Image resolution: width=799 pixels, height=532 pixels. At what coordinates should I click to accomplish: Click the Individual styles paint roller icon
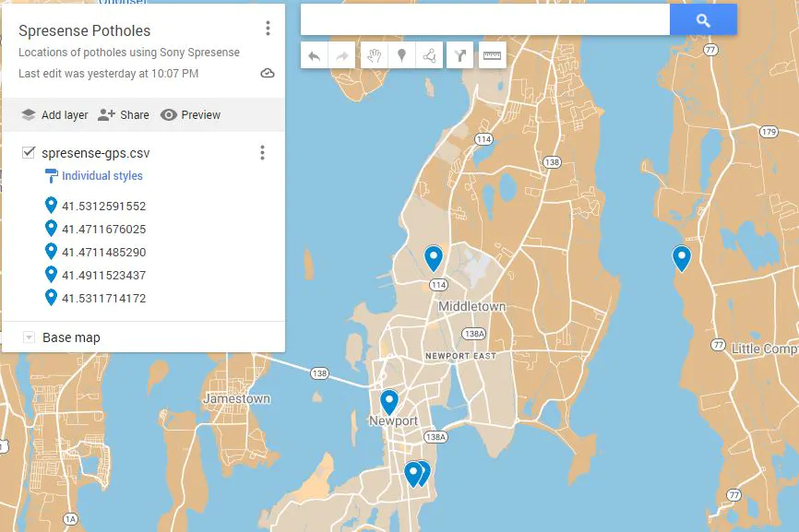(x=51, y=176)
